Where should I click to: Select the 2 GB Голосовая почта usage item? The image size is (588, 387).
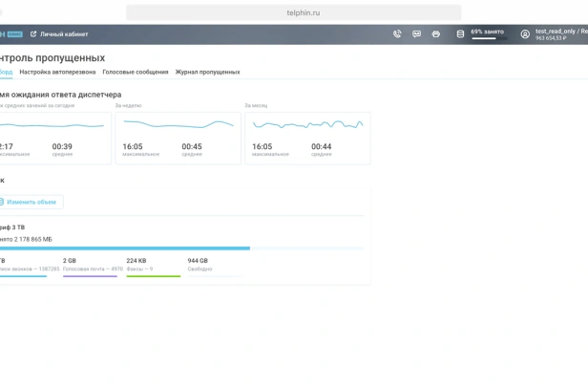click(93, 268)
